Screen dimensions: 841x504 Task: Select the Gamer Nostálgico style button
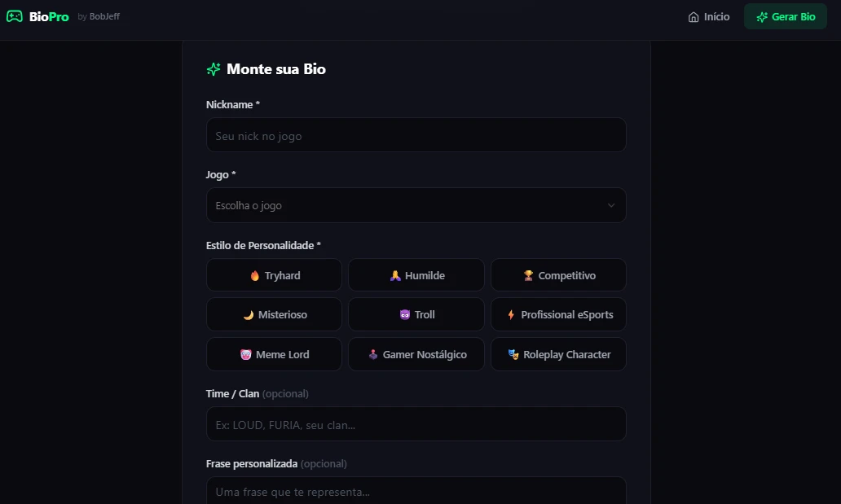416,354
